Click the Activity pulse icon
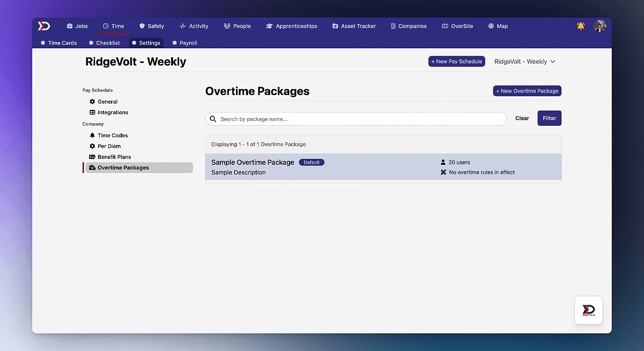The image size is (644, 351). pos(183,26)
